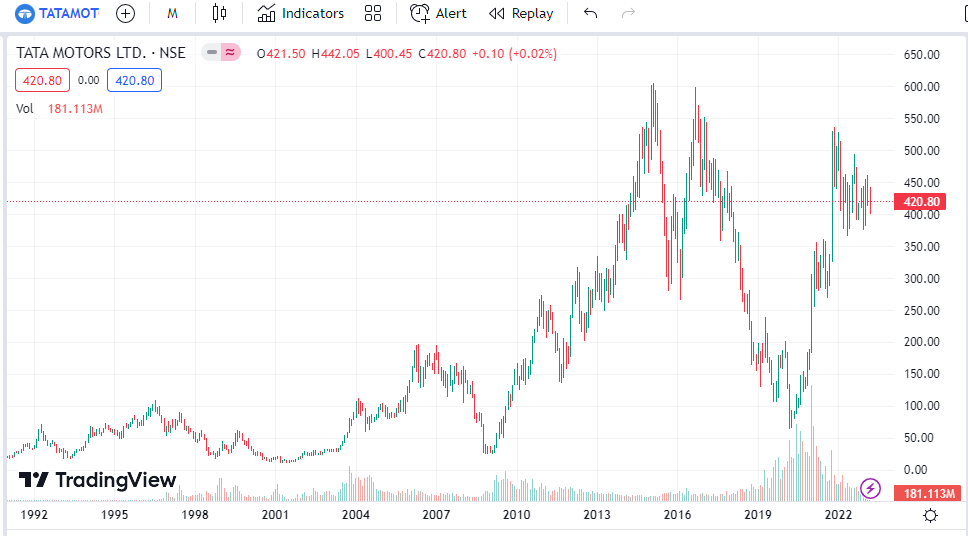Image resolution: width=968 pixels, height=536 pixels.
Task: Click the blue 420.80 buy price box
Action: (135, 80)
